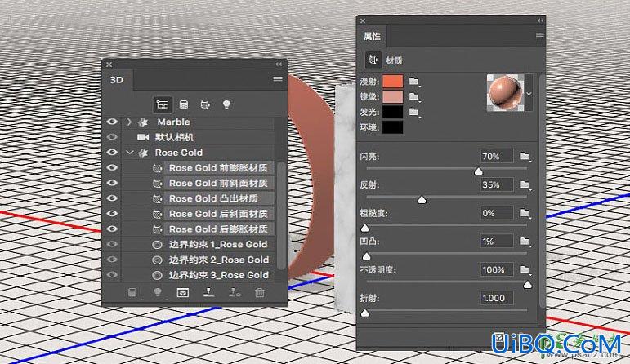
Task: Click constraint icon of 边界约束 1_Rose Gold
Action: (158, 244)
